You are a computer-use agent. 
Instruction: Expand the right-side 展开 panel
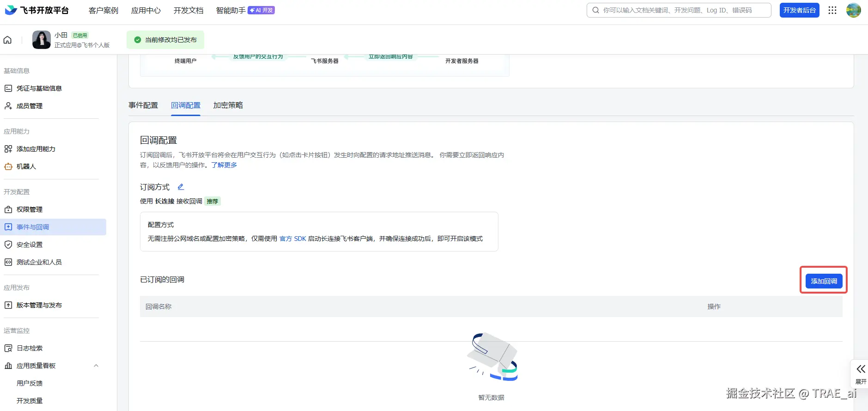coord(861,374)
